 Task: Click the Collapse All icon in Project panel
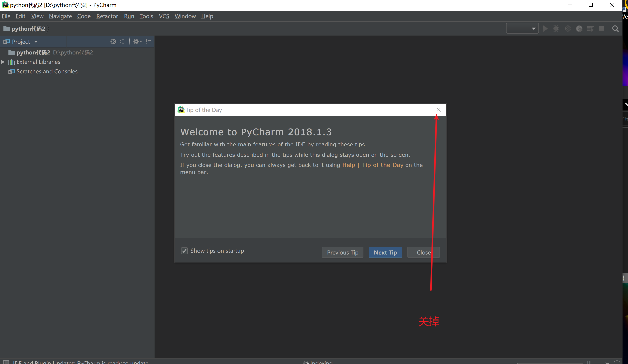123,41
